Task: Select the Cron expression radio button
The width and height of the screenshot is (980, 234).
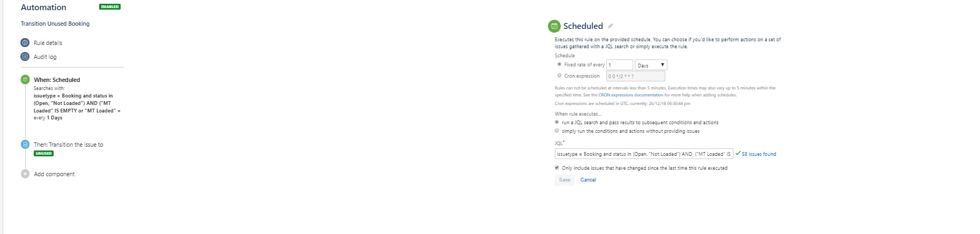Action: point(559,76)
